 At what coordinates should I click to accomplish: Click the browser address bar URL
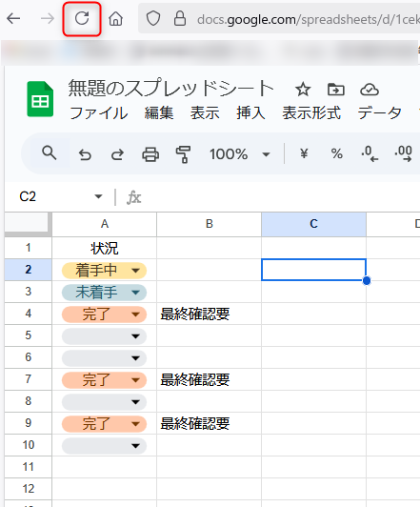click(309, 20)
